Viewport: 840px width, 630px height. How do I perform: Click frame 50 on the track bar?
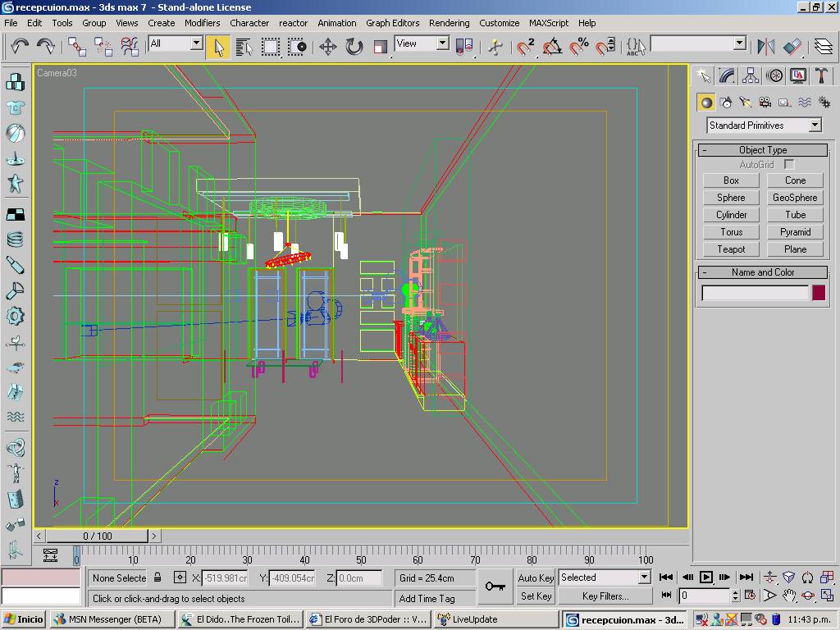(x=361, y=559)
